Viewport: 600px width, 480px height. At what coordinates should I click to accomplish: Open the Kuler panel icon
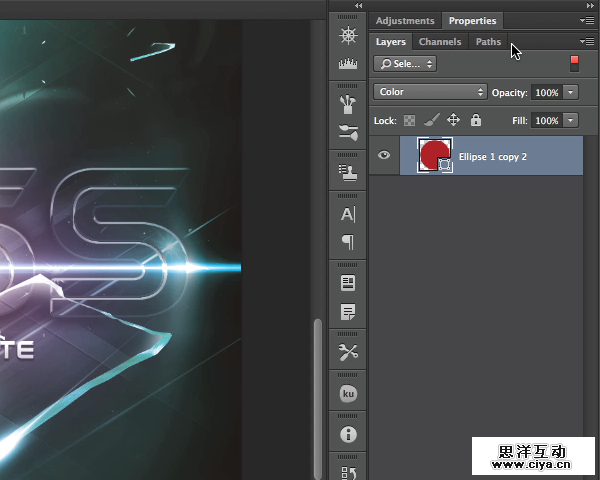[348, 393]
